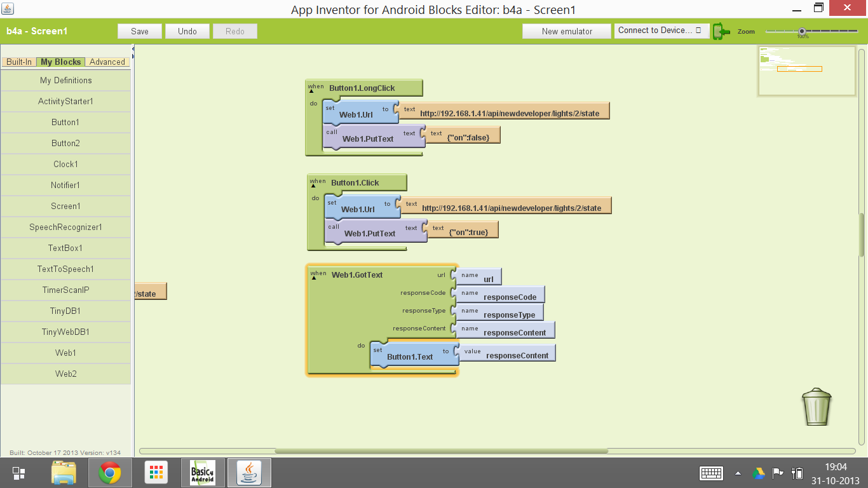Select the value responseContent block

point(508,353)
